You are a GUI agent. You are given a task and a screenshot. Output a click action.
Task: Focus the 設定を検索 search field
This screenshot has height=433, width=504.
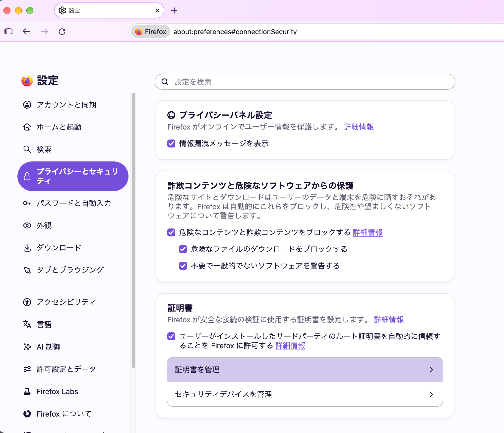(x=305, y=82)
